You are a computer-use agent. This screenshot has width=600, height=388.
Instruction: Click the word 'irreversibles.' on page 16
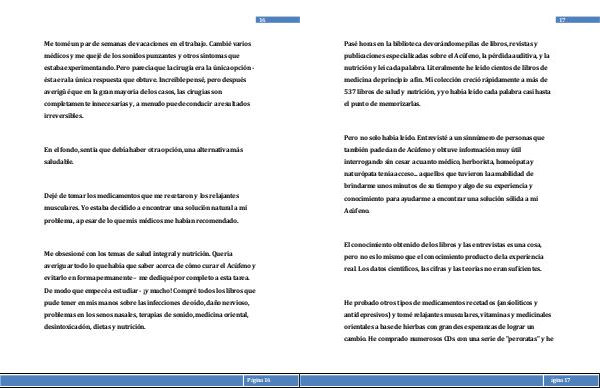coord(63,116)
